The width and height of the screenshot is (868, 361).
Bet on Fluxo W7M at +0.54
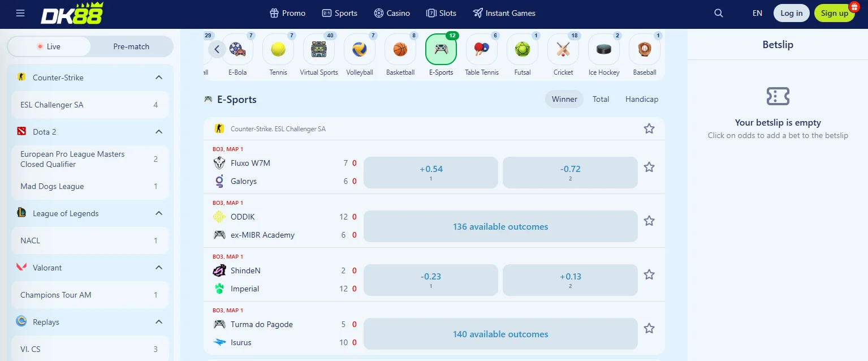point(431,173)
